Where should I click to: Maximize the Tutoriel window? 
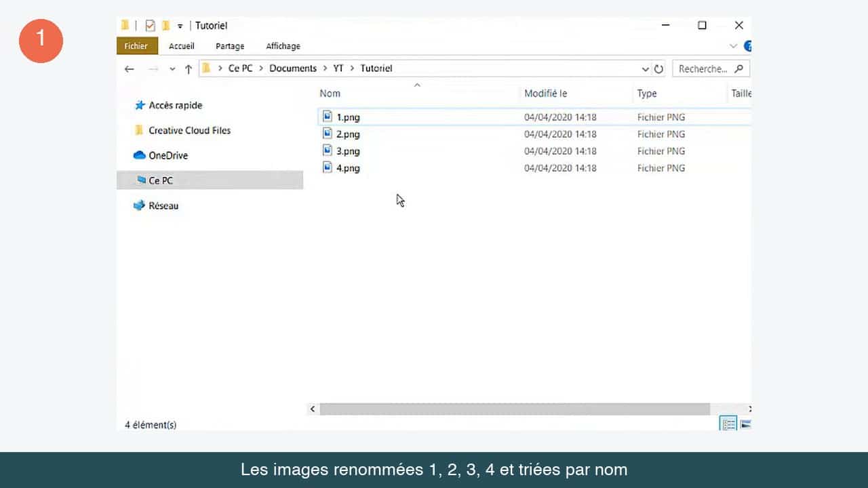(702, 26)
